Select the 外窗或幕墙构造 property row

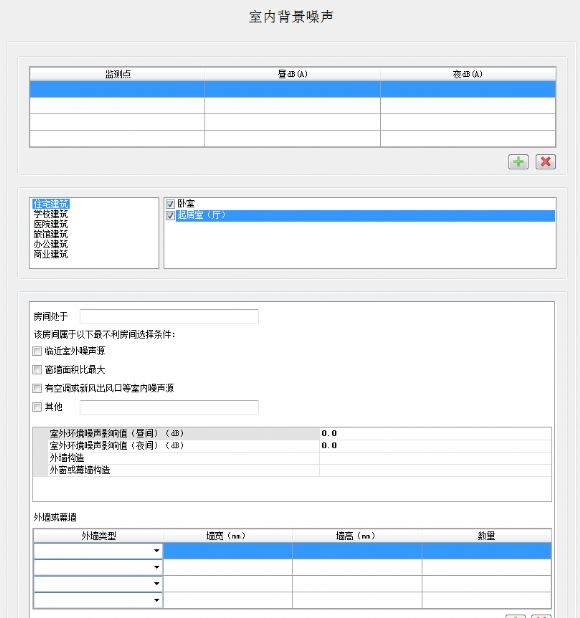click(x=292, y=470)
